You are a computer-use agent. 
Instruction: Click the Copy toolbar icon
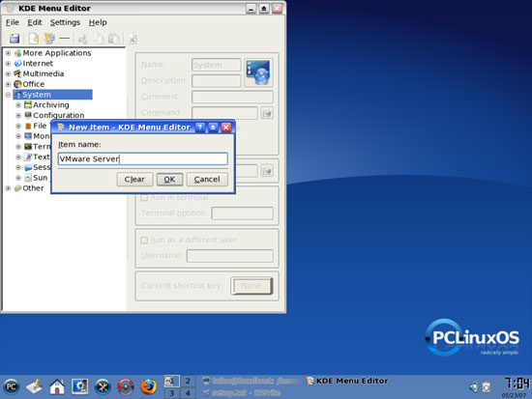[x=99, y=39]
